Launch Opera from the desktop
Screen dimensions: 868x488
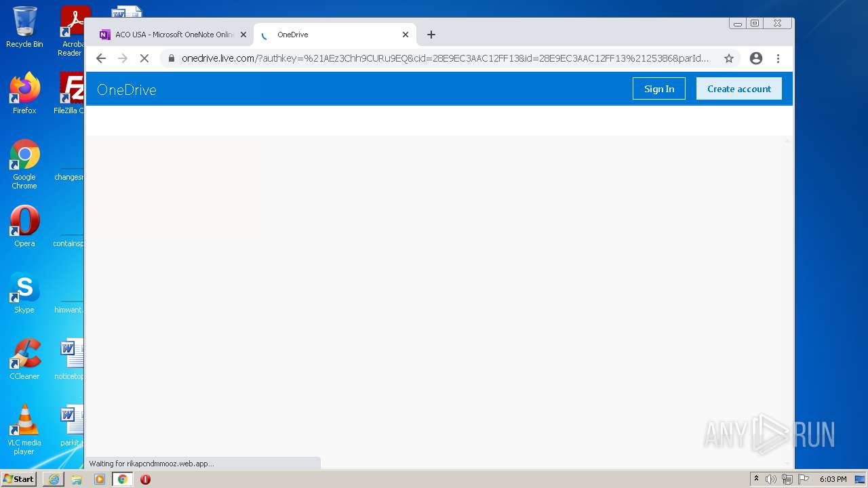pos(24,226)
